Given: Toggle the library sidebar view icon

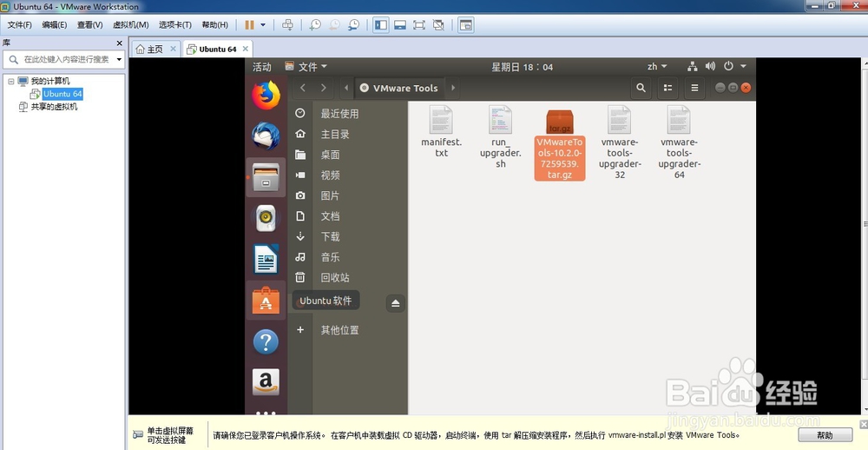Looking at the screenshot, I should (x=381, y=25).
